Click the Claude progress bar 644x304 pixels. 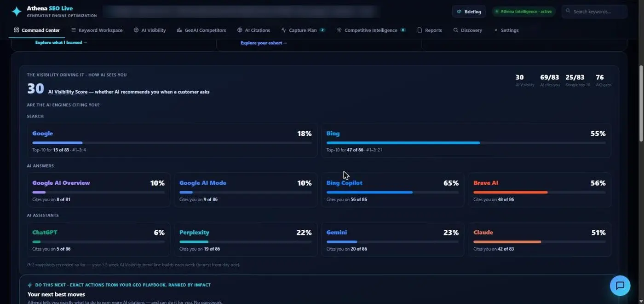[x=540, y=242]
